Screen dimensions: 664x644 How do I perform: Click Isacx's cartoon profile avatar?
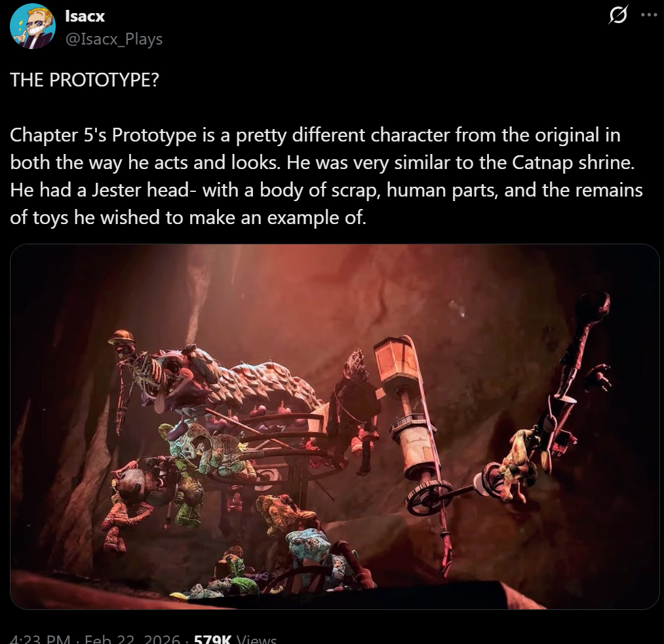33,26
